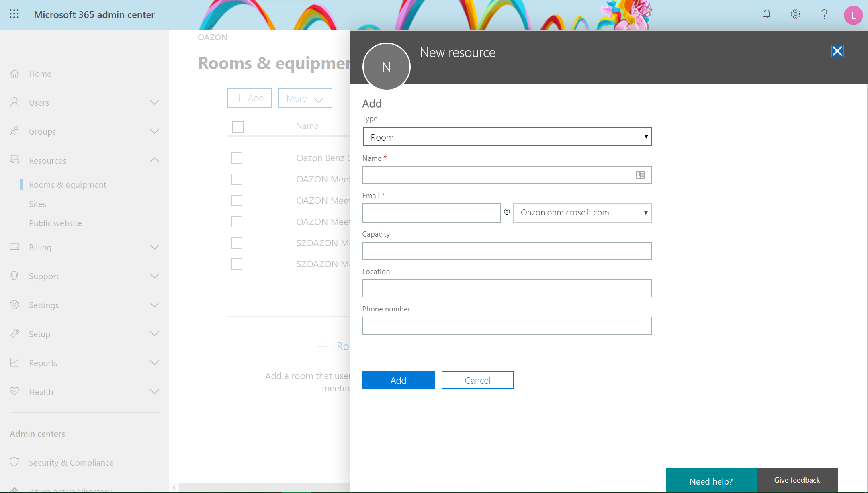Click the Security & Compliance shield icon
Image resolution: width=868 pixels, height=493 pixels.
pos(14,462)
